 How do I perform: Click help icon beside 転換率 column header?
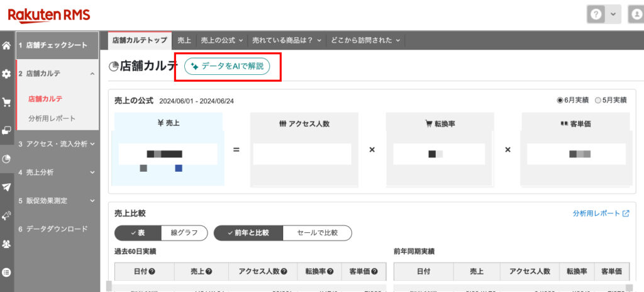330,271
